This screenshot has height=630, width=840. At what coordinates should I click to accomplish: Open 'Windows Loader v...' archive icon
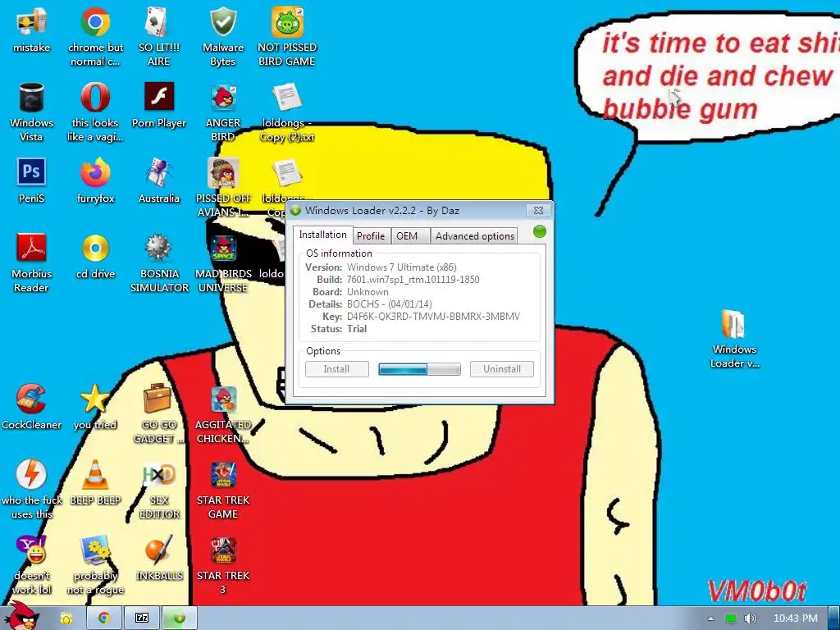tap(734, 339)
